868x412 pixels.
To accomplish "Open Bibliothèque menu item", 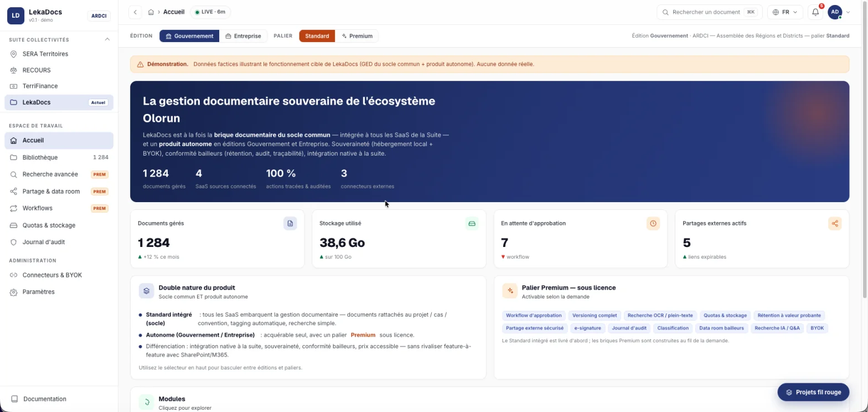I will (59, 158).
